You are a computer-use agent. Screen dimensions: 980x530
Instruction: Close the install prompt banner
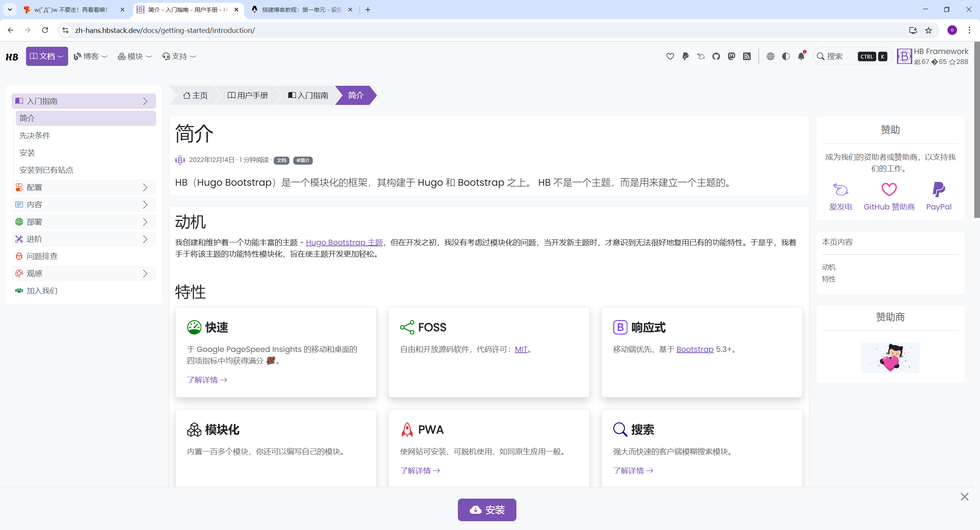tap(964, 497)
